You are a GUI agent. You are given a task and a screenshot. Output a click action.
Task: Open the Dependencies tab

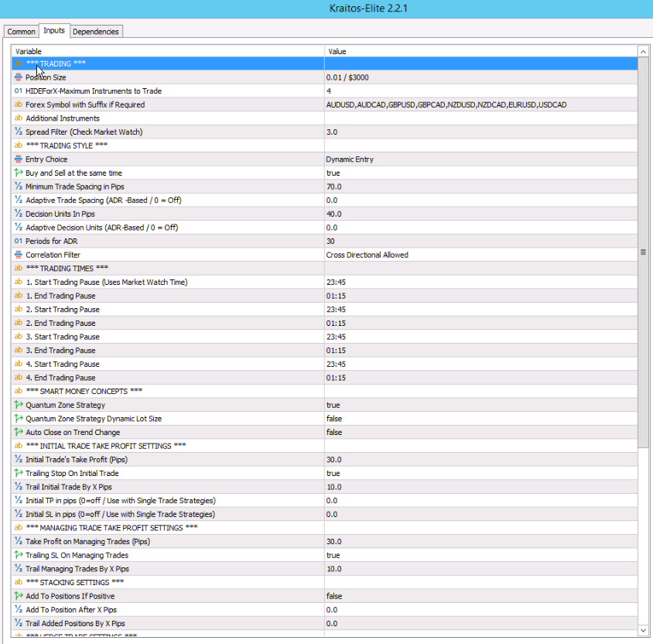(96, 32)
